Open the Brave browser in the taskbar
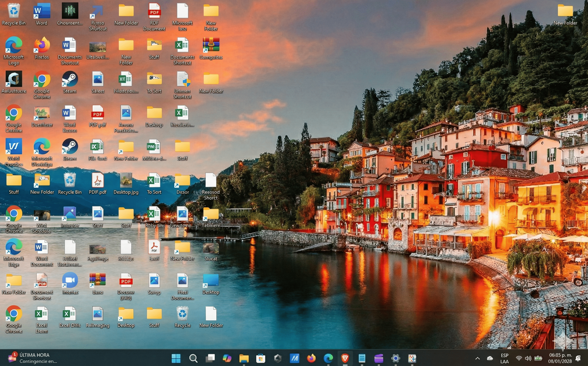Viewport: 588px width, 366px height. tap(345, 358)
